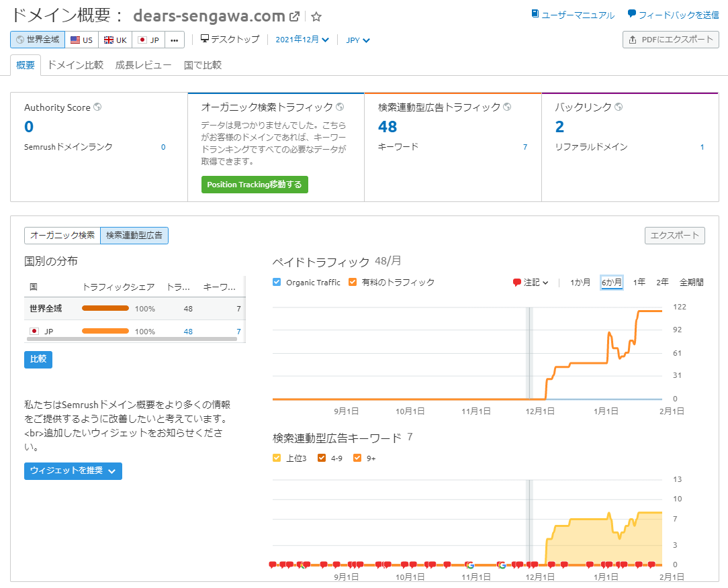Screen dimensions: 728x588
Task: Select 全期間 time range
Action: tap(692, 282)
